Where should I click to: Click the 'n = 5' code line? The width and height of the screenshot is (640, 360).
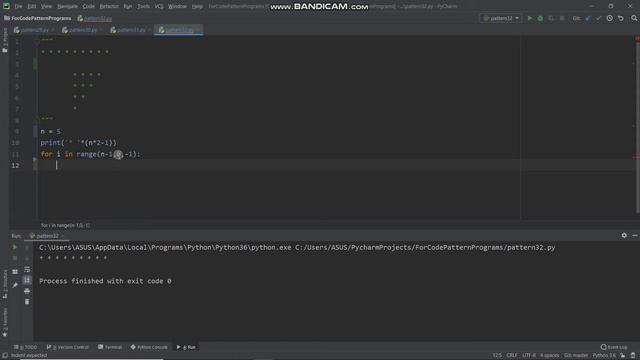click(51, 131)
